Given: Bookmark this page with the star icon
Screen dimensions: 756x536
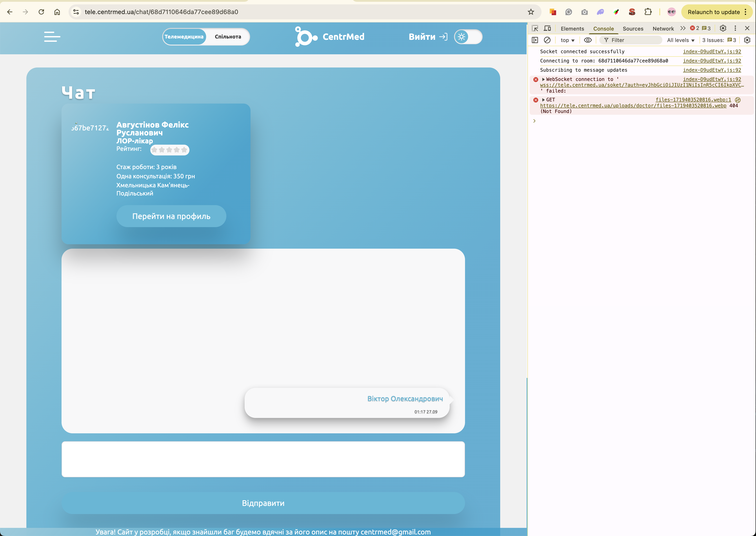Looking at the screenshot, I should (531, 12).
